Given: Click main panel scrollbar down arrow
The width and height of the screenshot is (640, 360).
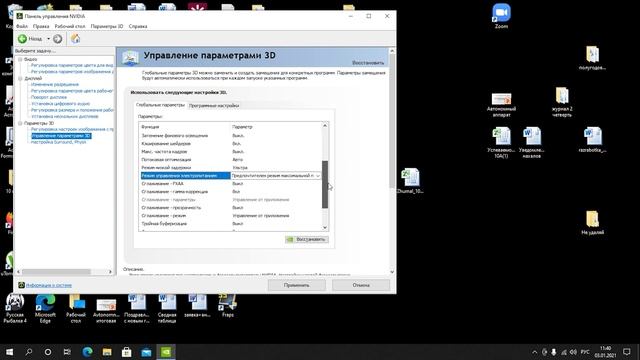Looking at the screenshot, I should click(x=392, y=271).
